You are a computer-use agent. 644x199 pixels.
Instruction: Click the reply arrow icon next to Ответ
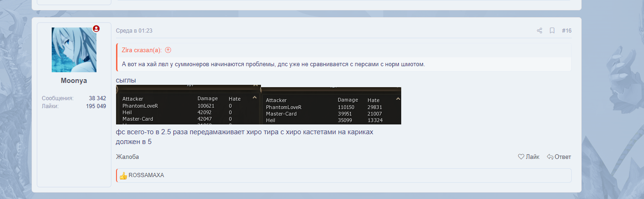click(550, 157)
